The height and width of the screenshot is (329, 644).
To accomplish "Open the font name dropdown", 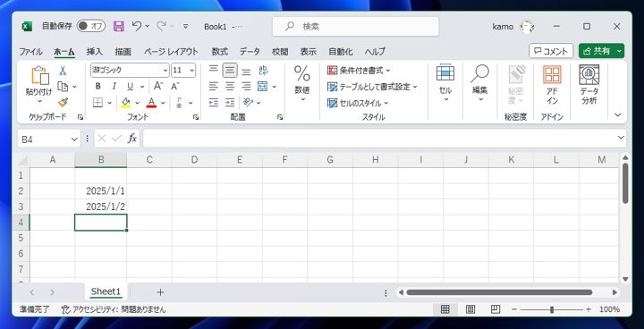I will [165, 71].
